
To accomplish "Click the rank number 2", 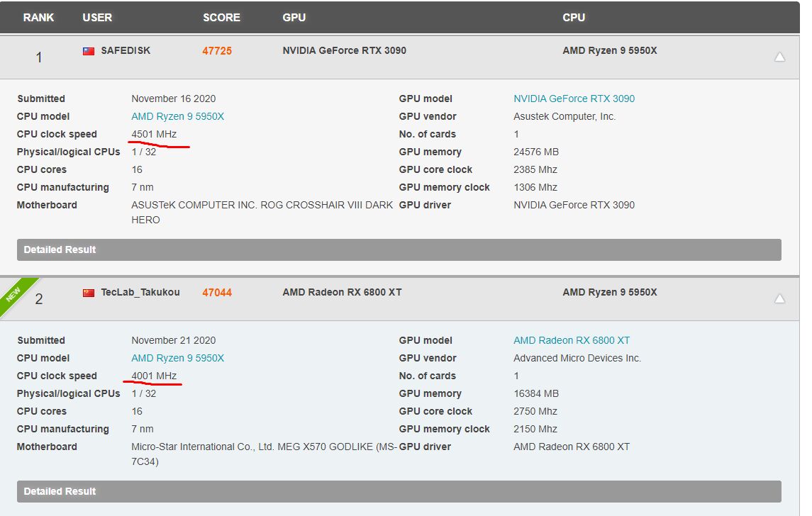I will coord(39,299).
